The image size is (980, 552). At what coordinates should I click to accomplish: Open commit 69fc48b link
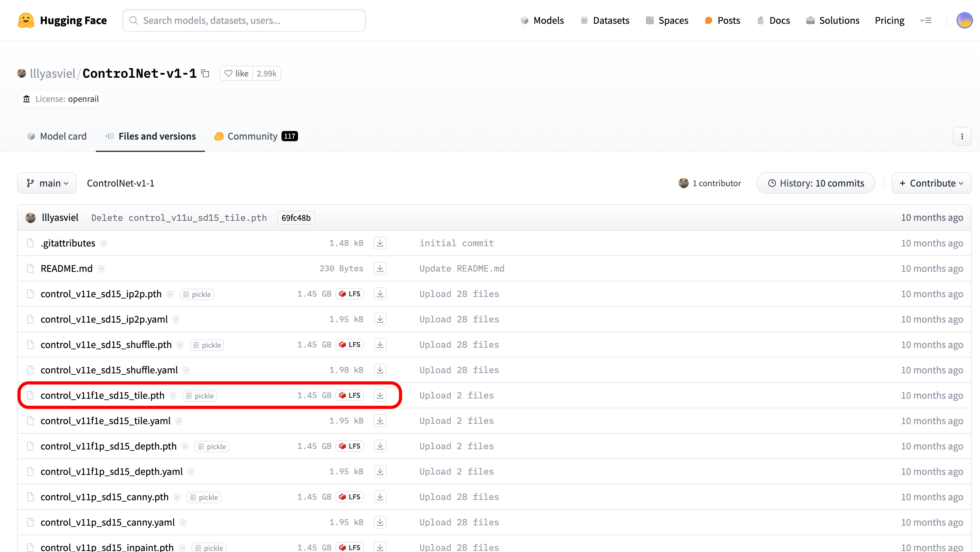tap(296, 218)
